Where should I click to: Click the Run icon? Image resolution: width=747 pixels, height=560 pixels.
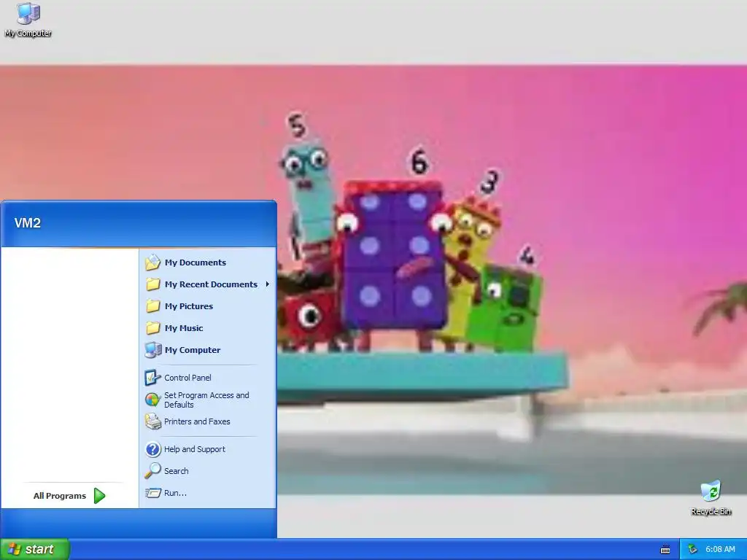153,493
